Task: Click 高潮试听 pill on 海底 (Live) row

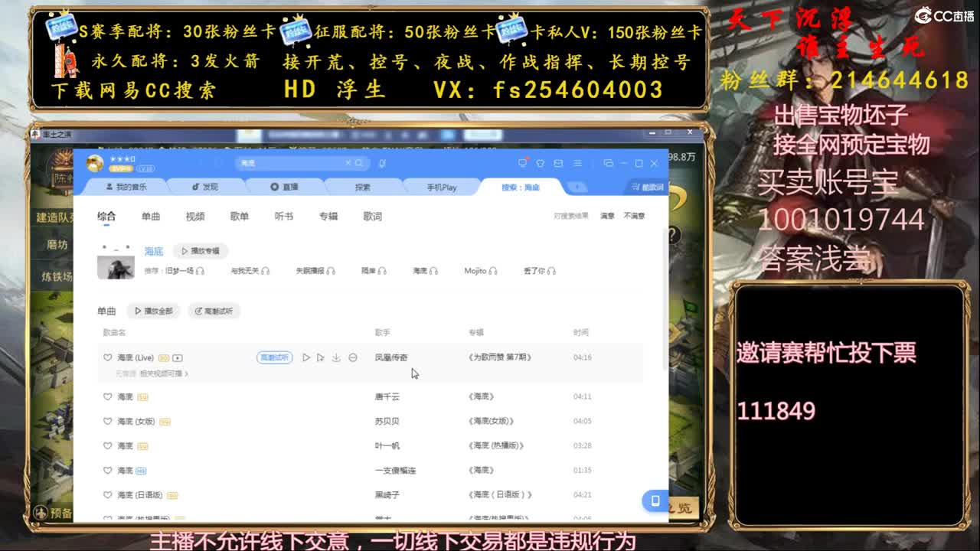Action: 274,357
